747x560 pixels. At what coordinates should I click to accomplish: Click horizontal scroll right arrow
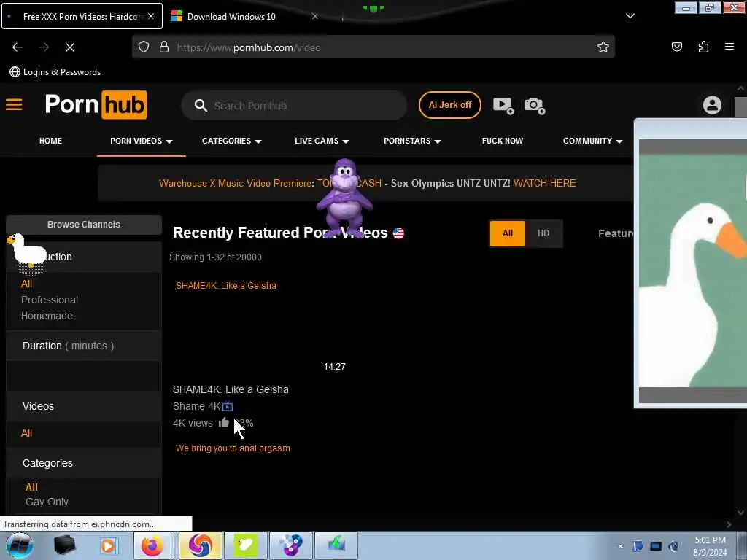(729, 524)
